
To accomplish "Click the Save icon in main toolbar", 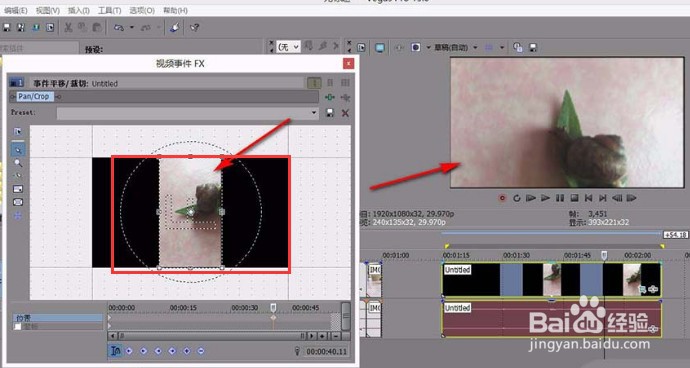I will 7,27.
